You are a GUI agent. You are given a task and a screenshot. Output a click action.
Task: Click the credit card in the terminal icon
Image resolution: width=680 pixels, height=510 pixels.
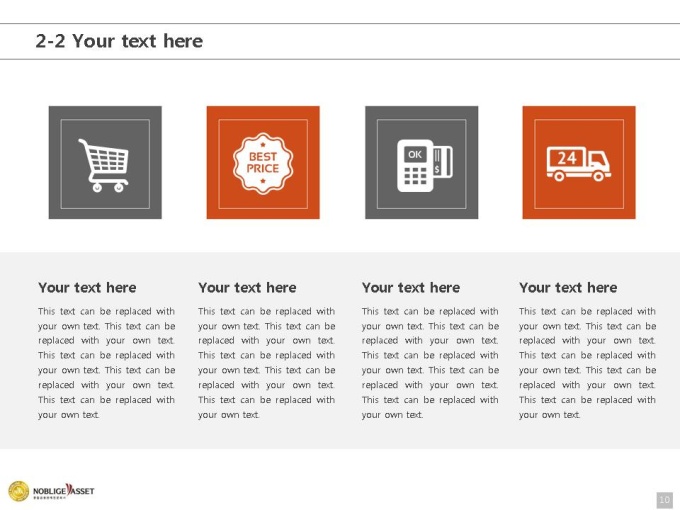coord(443,162)
